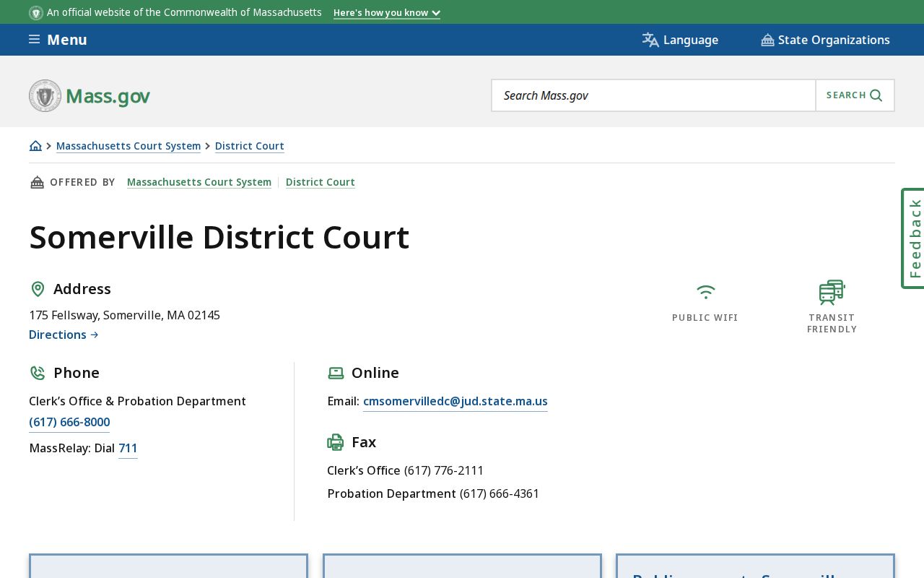This screenshot has height=578, width=924.
Task: Click the Address location pin icon
Action: point(38,289)
